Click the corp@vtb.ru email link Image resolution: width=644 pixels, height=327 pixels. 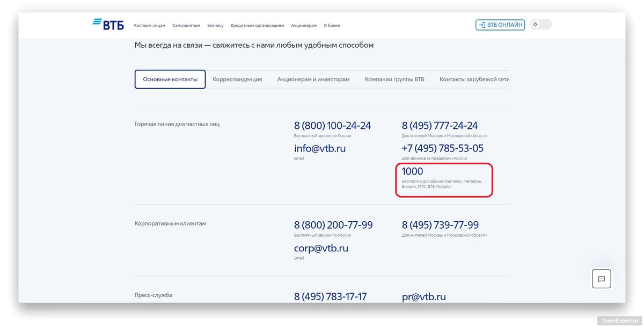click(321, 248)
